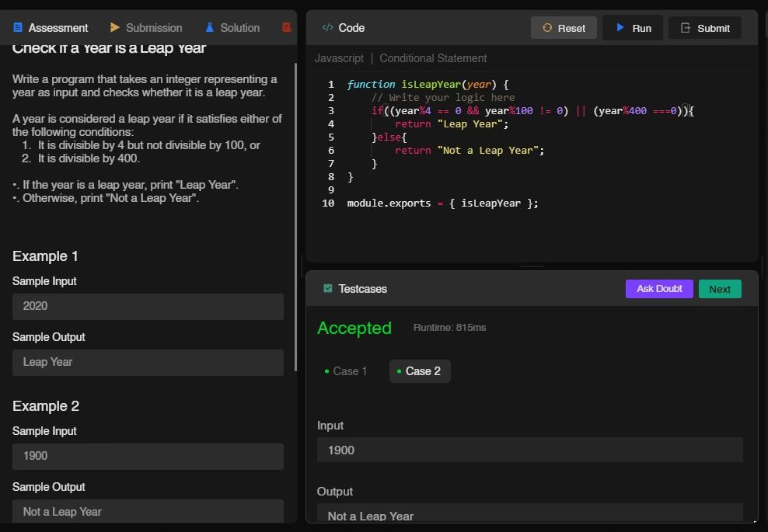Switch to the Submission tab
Viewport: 768px width, 532px height.
tap(146, 28)
